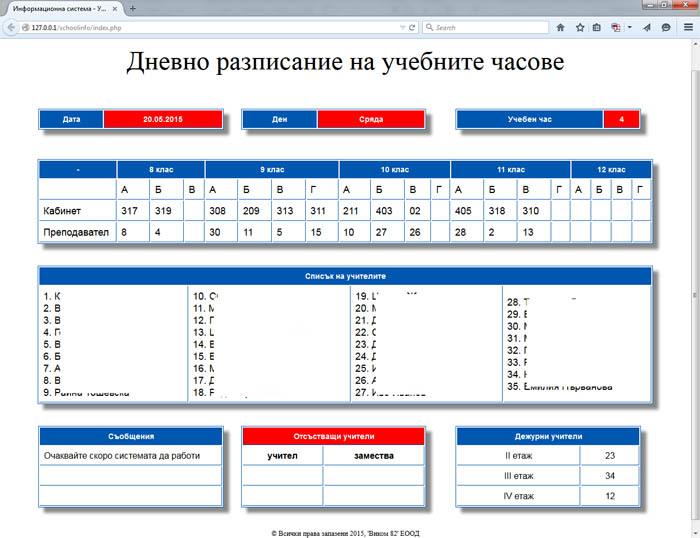The height and width of the screenshot is (538, 700).
Task: Close the current browser tab
Action: [115, 8]
